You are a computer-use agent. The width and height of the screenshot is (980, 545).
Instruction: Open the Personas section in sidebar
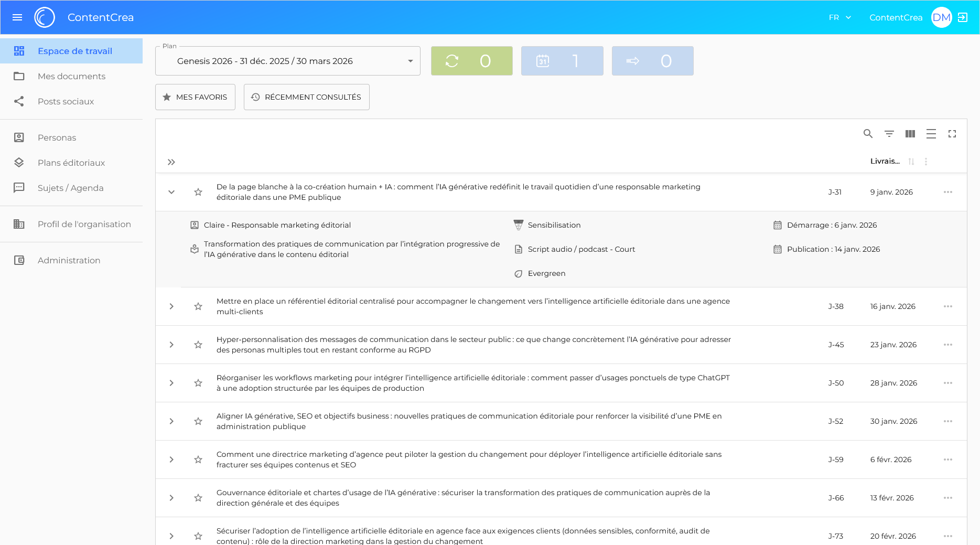(57, 137)
